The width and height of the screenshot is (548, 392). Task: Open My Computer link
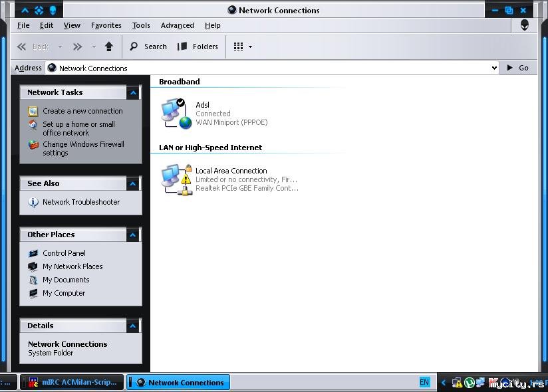(64, 293)
